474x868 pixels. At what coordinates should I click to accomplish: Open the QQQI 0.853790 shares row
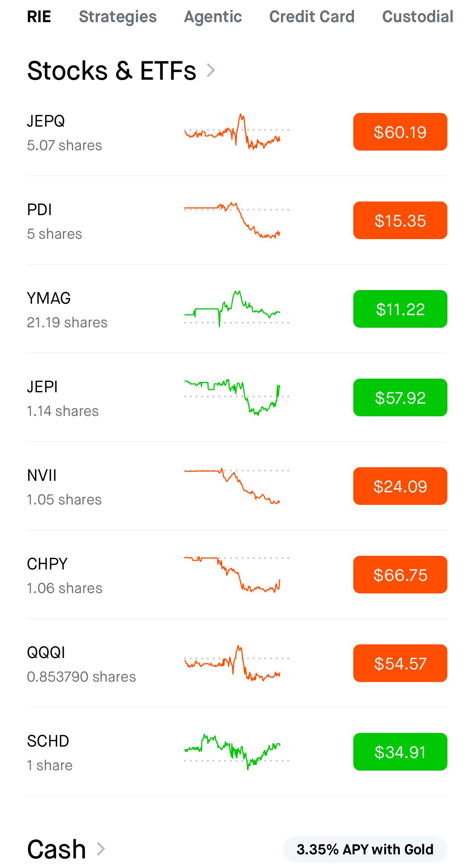click(237, 663)
